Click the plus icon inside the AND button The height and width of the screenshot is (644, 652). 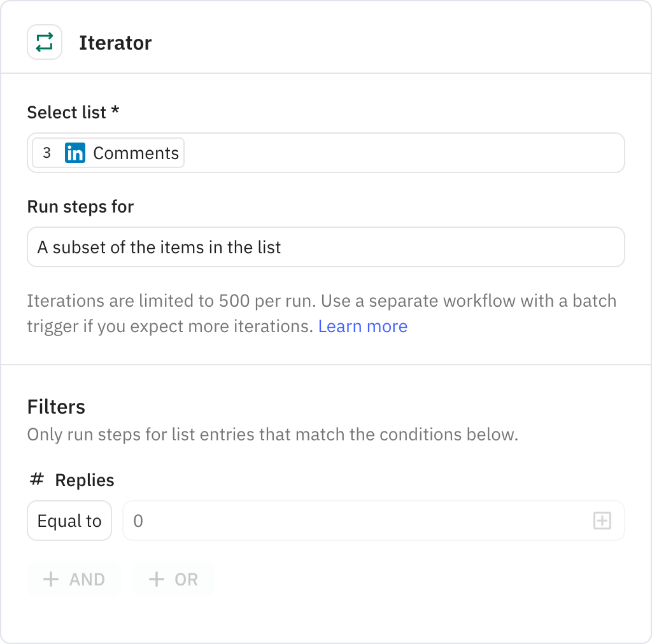(x=52, y=579)
